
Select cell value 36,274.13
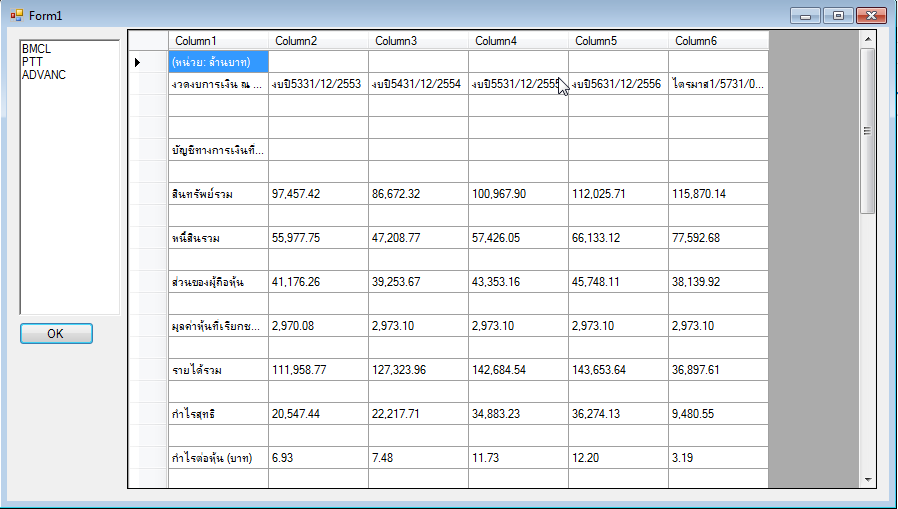coord(619,414)
